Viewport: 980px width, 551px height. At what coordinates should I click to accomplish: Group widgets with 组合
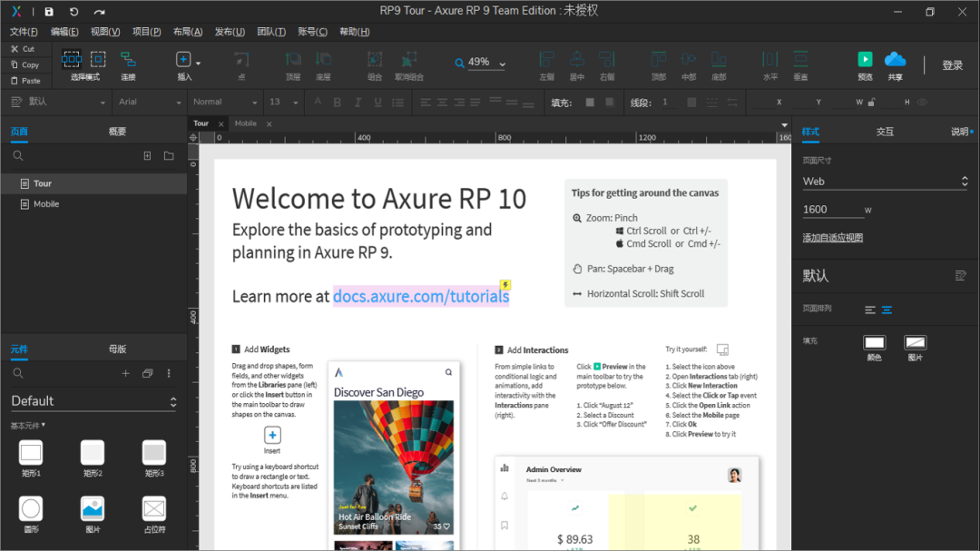click(x=375, y=59)
